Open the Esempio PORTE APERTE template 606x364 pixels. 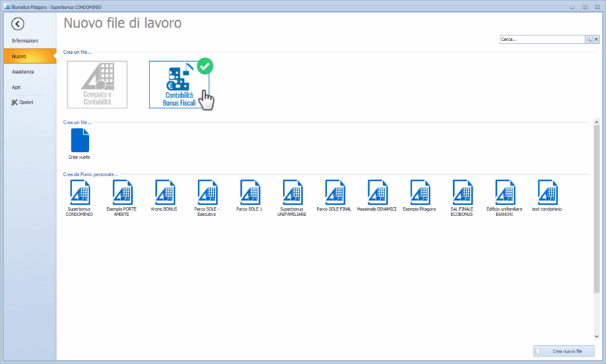[122, 198]
